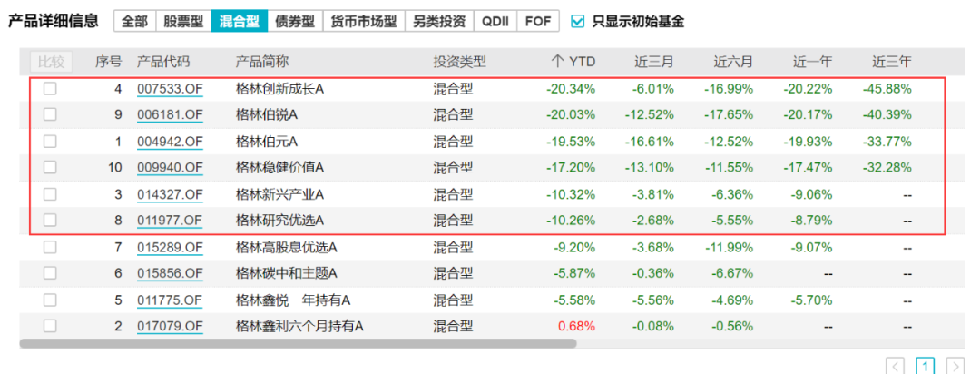The height and width of the screenshot is (374, 980).
Task: Click the horizontal scrollbar under the table
Action: coord(298,344)
